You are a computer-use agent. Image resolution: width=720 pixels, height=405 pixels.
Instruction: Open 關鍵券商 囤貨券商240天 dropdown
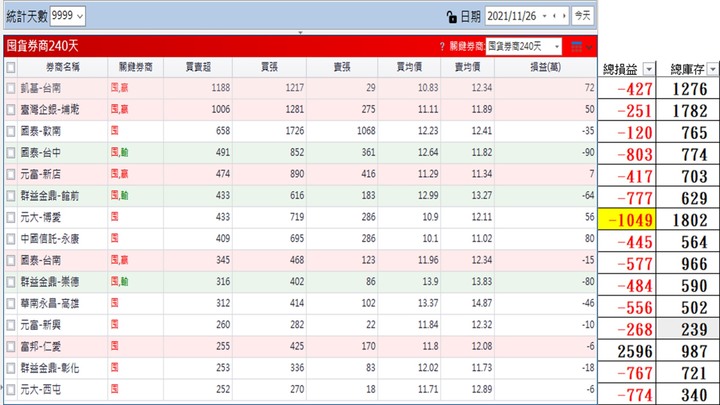[x=523, y=46]
